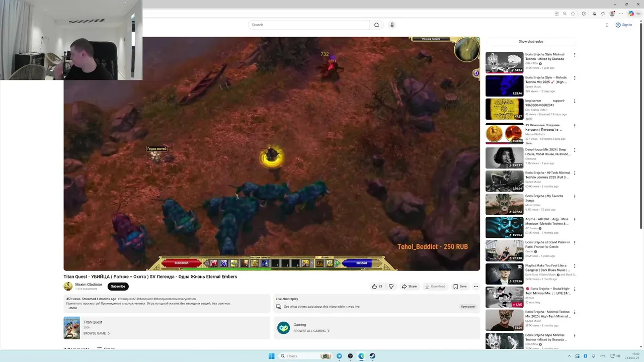
Task: Open Copilot icon in browser toolbar
Action: (x=631, y=14)
